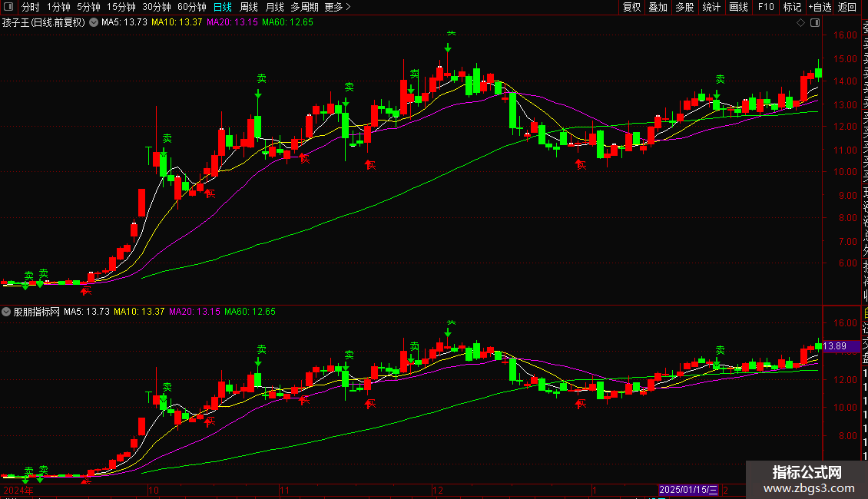Click MA5: 13.73 in the lower panel
Viewport: 868px width, 499px height.
86,312
